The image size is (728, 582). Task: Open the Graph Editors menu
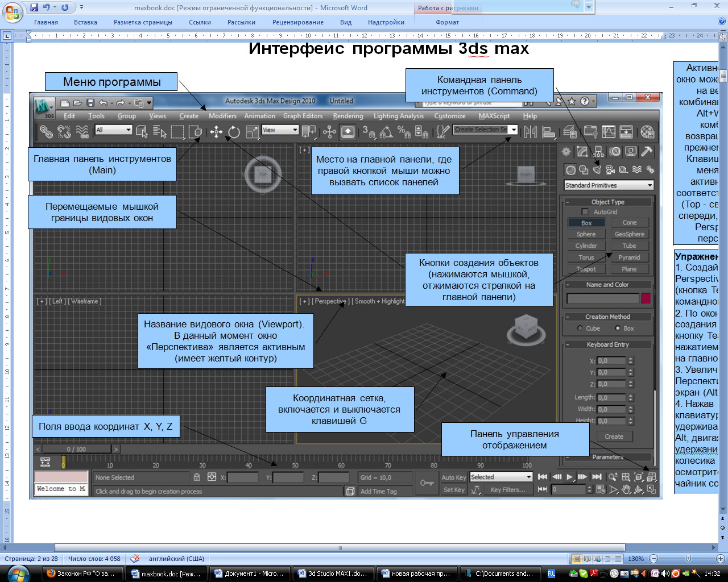[x=303, y=116]
